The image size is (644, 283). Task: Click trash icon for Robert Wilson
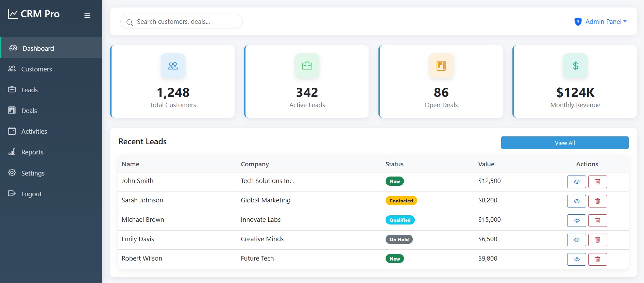[597, 259]
